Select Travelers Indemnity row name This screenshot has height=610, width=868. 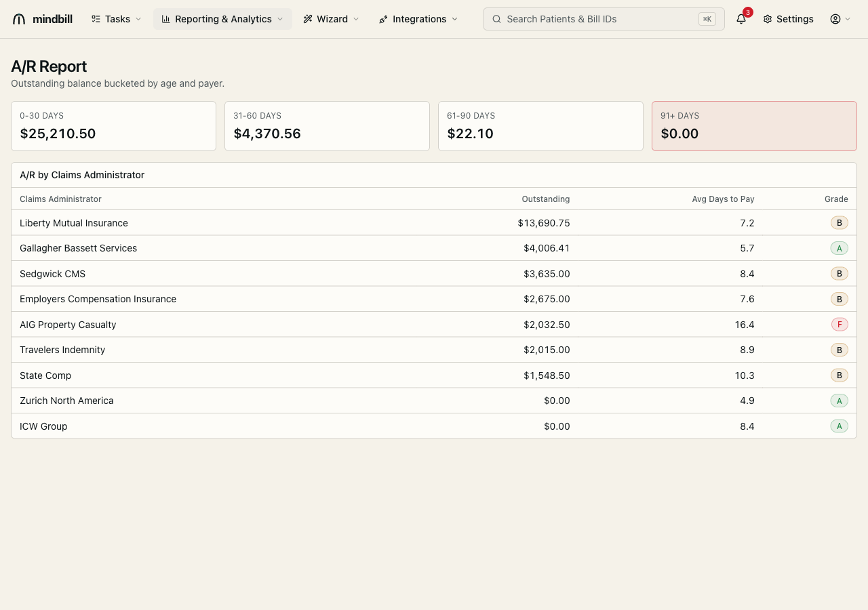coord(62,350)
